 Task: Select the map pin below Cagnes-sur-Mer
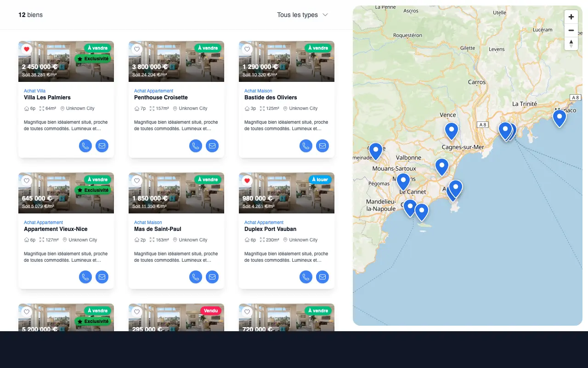[442, 167]
